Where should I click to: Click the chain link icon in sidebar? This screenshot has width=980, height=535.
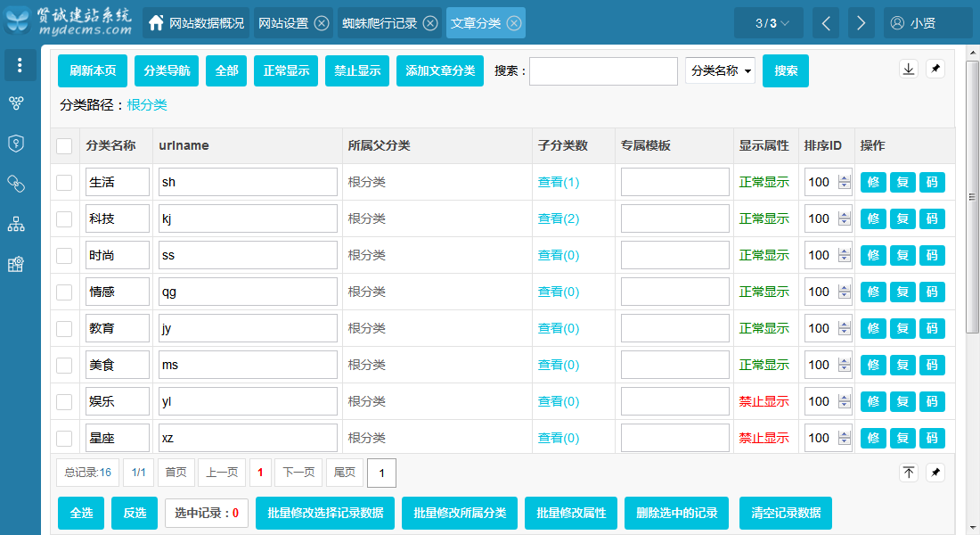coord(16,184)
